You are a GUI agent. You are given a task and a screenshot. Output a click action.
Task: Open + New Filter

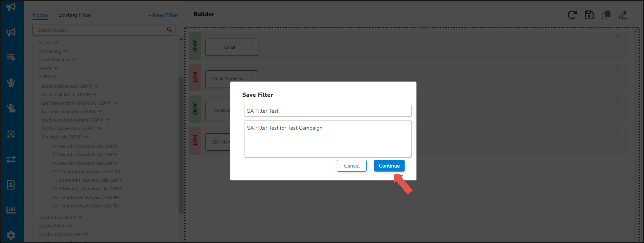coord(163,15)
